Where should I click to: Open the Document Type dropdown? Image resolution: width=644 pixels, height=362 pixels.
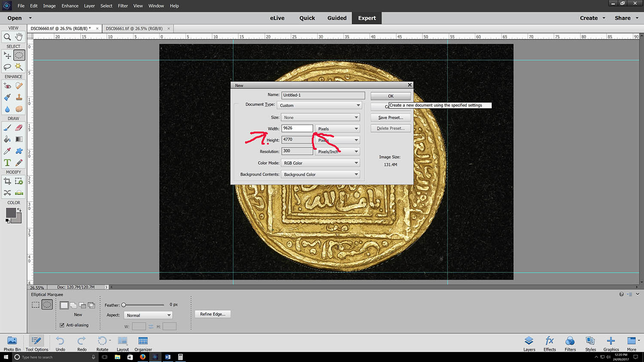tap(319, 106)
